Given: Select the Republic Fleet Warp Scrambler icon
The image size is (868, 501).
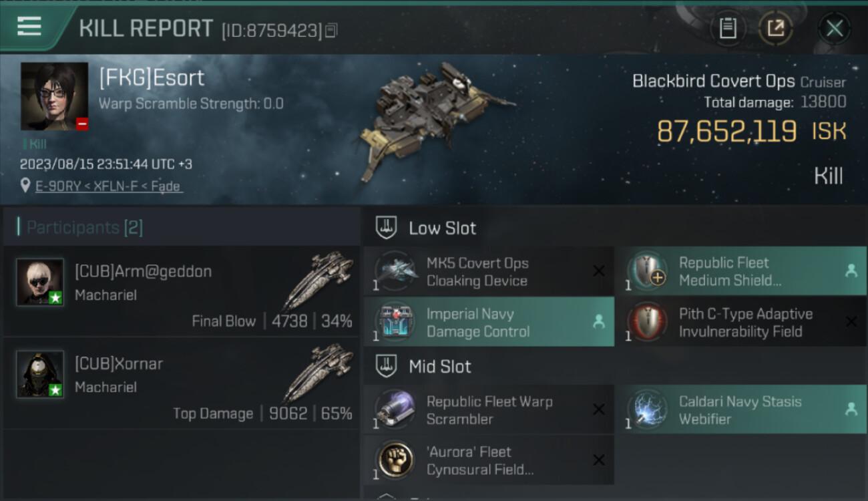Looking at the screenshot, I should [x=395, y=409].
